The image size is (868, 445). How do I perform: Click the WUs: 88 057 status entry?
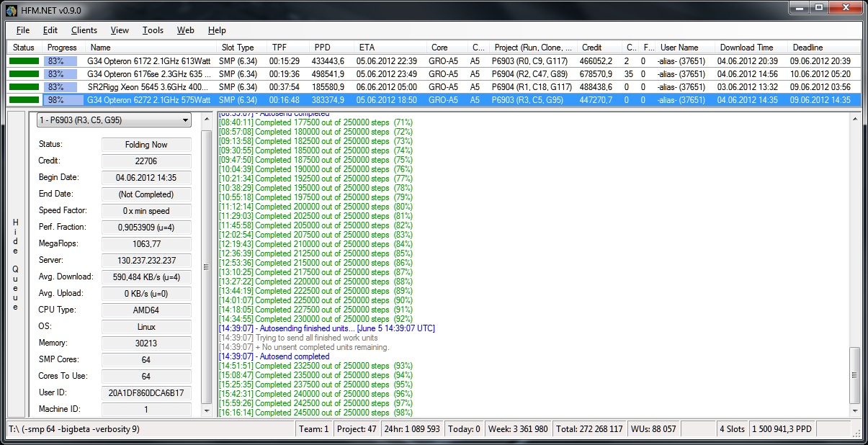(653, 429)
